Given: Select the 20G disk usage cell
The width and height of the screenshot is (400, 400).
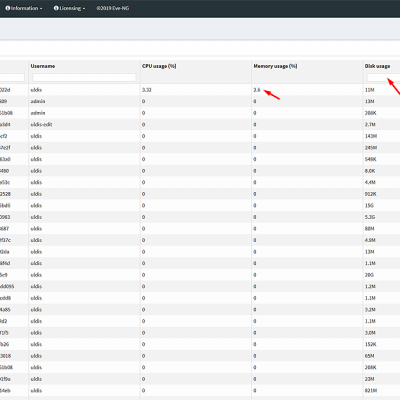Looking at the screenshot, I should tap(369, 275).
